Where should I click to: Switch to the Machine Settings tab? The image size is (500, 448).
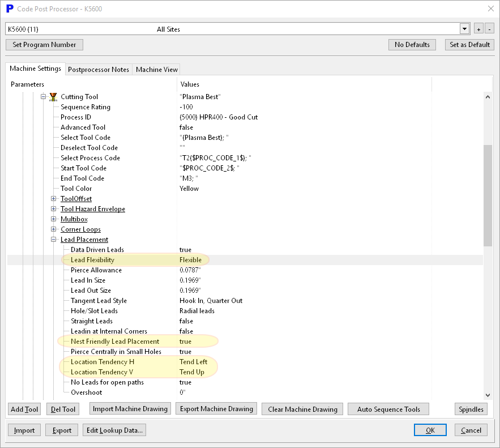(x=36, y=69)
